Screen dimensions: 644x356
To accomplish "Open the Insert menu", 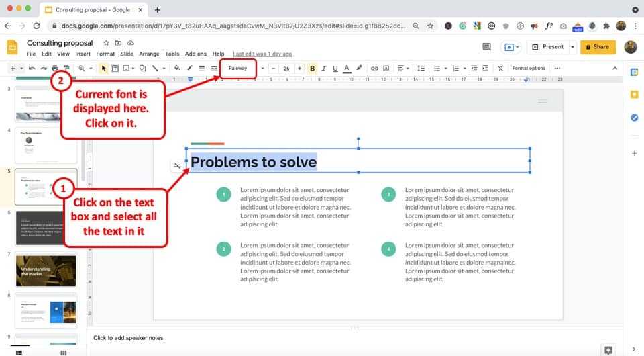I will [83, 54].
